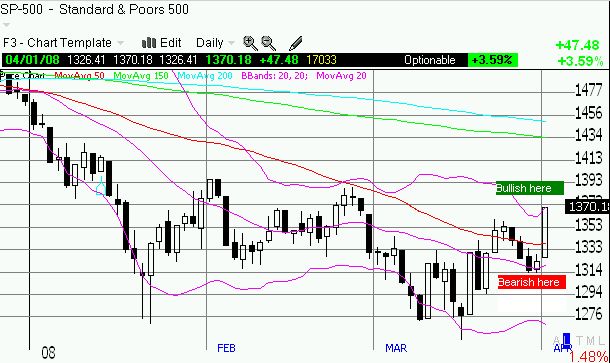Click the Daily timeframe label
The height and width of the screenshot is (363, 610).
point(209,43)
